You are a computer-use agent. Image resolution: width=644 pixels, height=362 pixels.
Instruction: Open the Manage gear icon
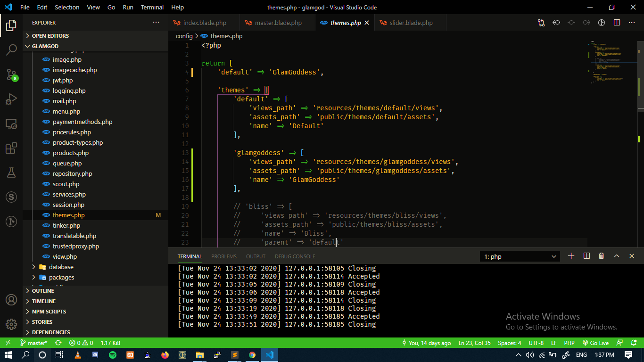[11, 324]
